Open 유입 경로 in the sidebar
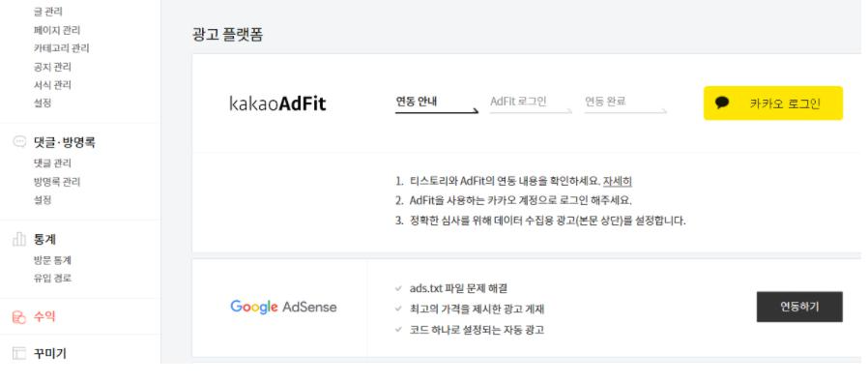 52,279
